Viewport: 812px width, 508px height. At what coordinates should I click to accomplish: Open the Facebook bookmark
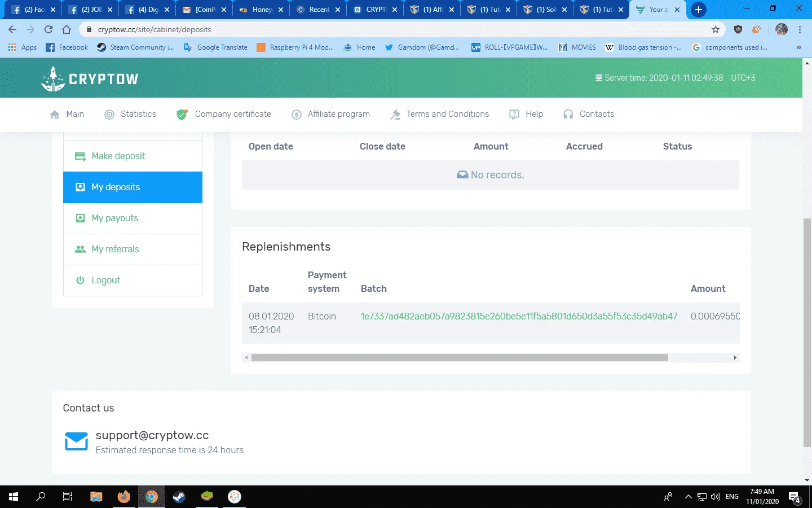[x=67, y=47]
